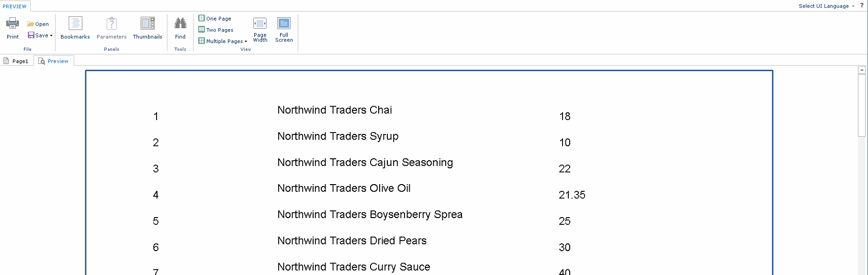Open a report file with Open
The width and height of the screenshot is (868, 275).
click(38, 24)
